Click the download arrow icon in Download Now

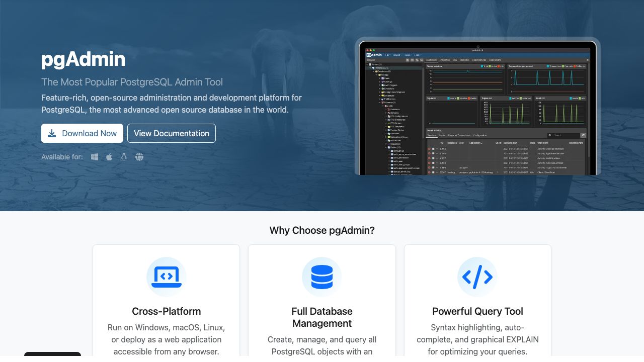point(52,133)
